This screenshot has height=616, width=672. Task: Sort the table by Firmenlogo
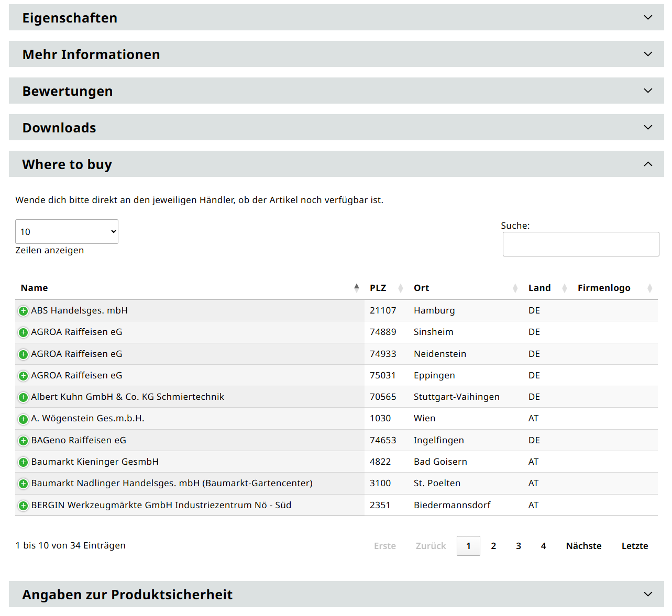[x=615, y=288]
